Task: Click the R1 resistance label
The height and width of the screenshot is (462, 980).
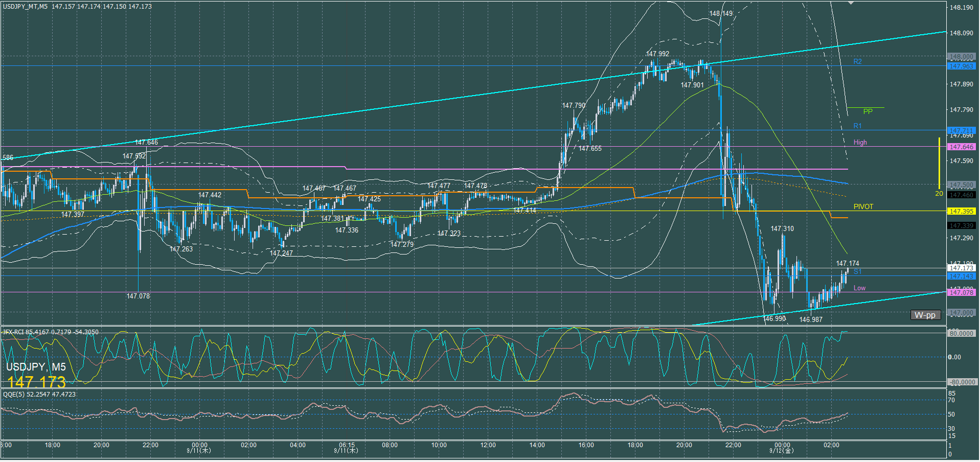Action: coord(857,126)
